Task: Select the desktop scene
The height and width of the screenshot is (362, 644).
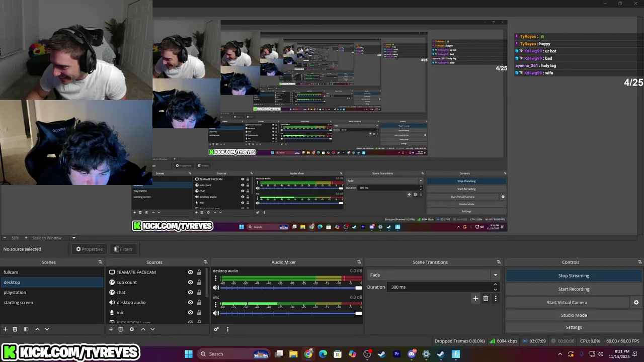Action: click(52, 282)
